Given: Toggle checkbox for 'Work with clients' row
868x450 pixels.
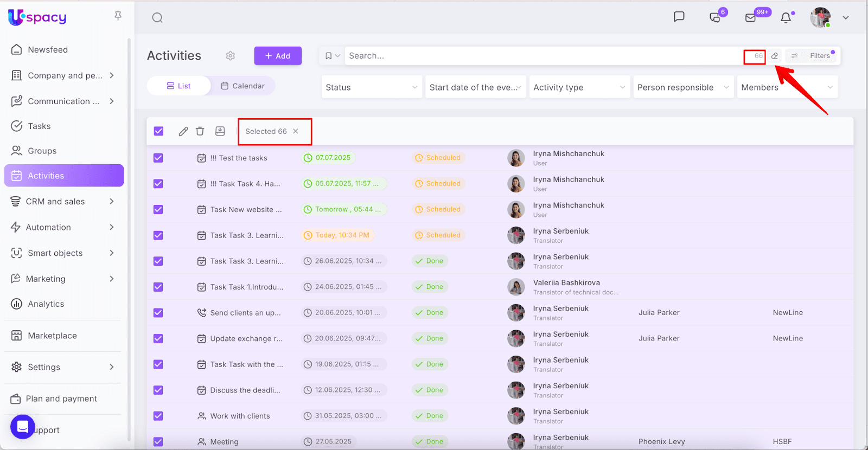Looking at the screenshot, I should pyautogui.click(x=158, y=416).
